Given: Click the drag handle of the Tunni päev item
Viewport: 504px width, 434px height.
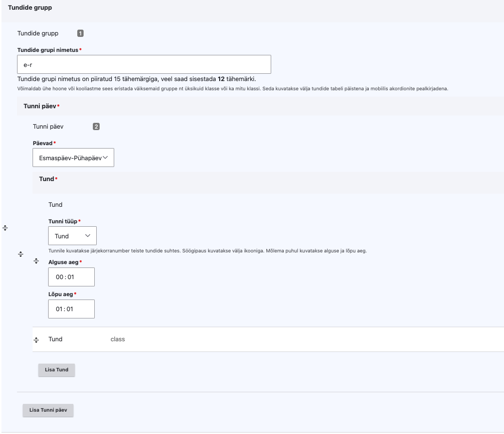Looking at the screenshot, I should point(20,254).
